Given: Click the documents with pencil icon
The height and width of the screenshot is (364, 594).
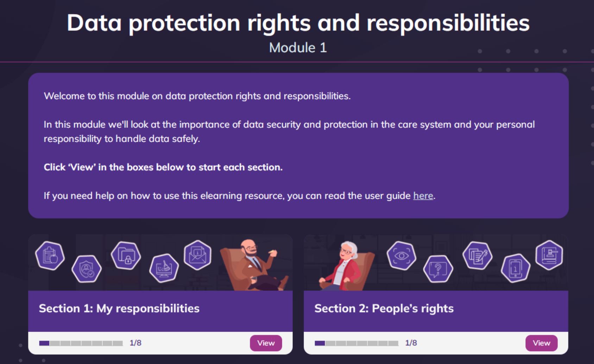Looking at the screenshot, I should point(477,256).
